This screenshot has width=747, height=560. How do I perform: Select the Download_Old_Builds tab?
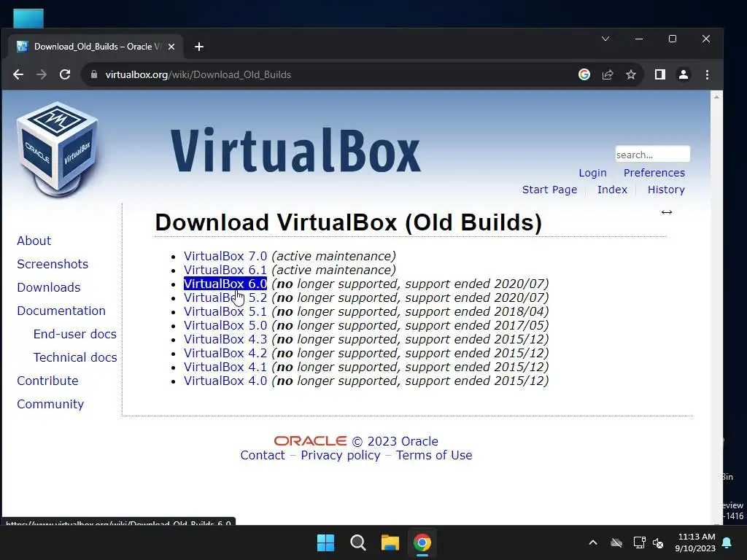tap(96, 47)
